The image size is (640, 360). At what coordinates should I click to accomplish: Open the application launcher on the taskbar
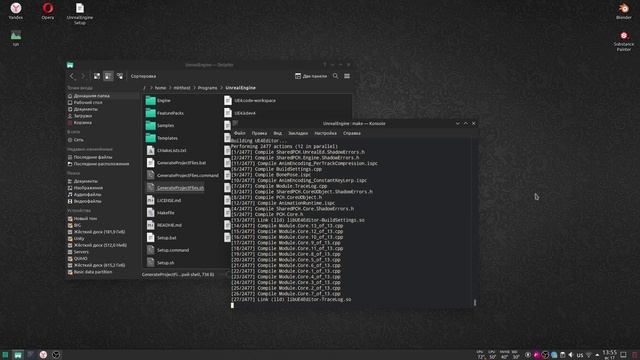(x=5, y=355)
